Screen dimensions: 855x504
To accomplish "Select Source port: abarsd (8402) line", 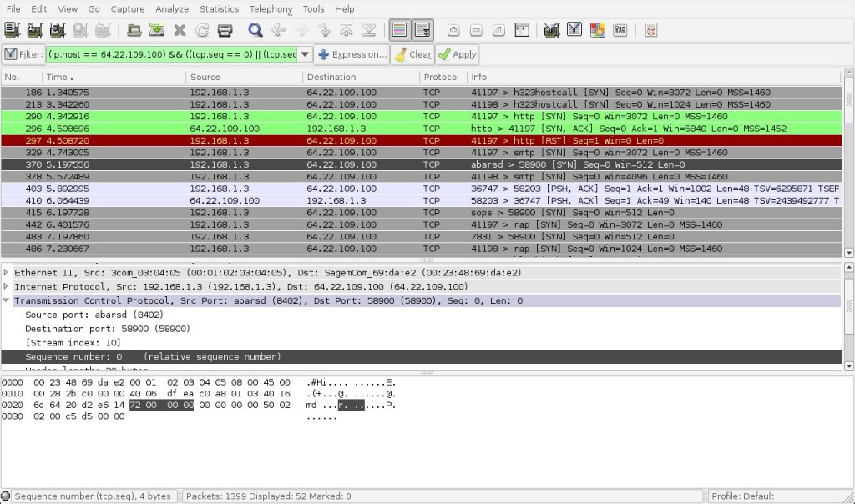I will (94, 315).
